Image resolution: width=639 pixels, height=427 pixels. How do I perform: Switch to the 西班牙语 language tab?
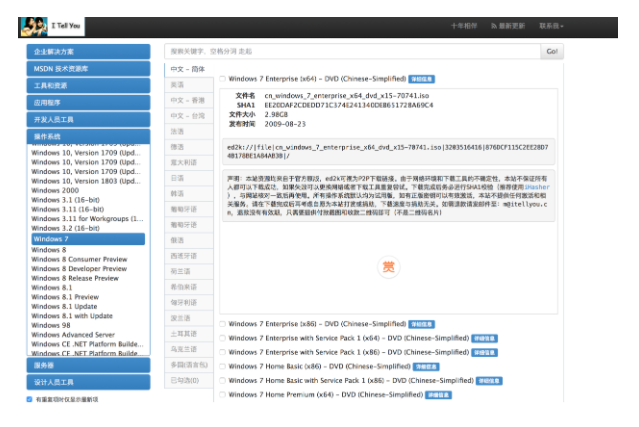click(x=189, y=256)
